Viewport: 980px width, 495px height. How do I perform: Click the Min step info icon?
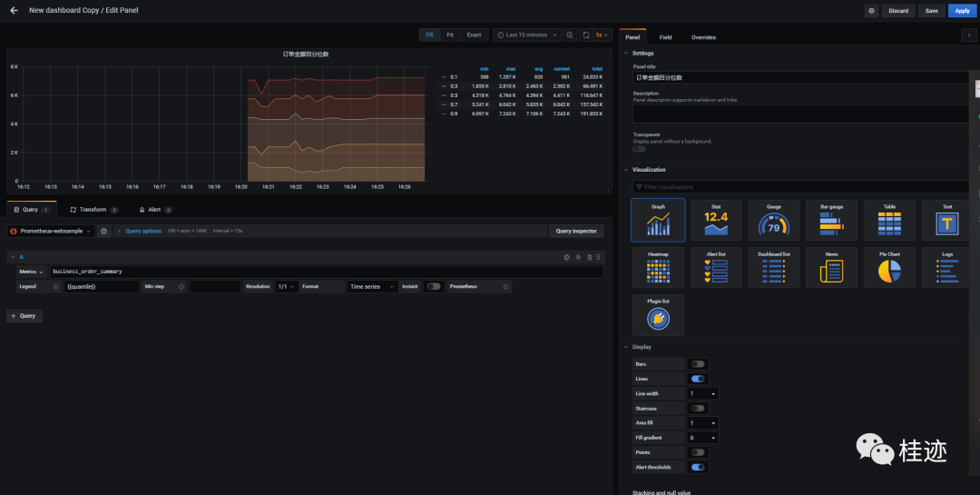click(x=181, y=287)
